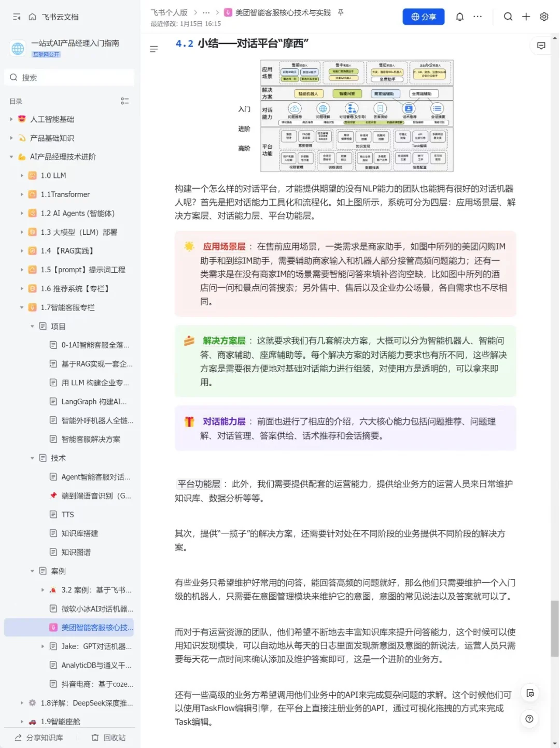Click the floating document assistant icon
This screenshot has height=748, width=560.
pyautogui.click(x=529, y=693)
